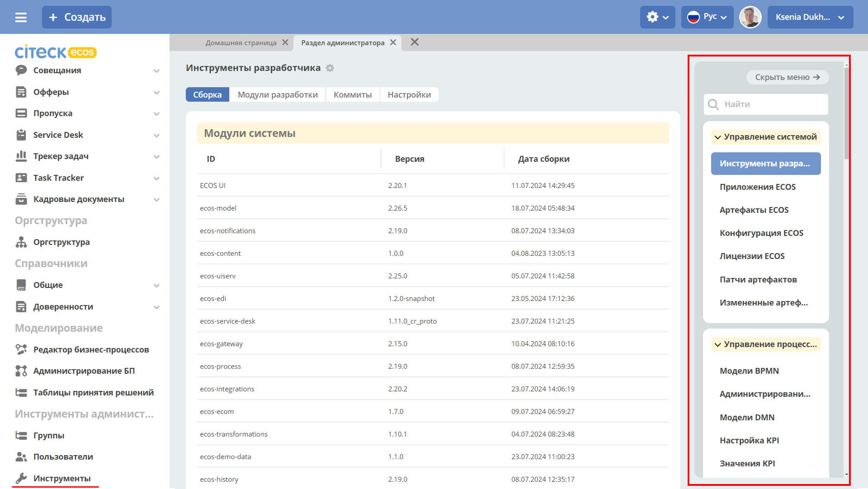Select the Сборка tab
The image size is (868, 489).
click(208, 94)
